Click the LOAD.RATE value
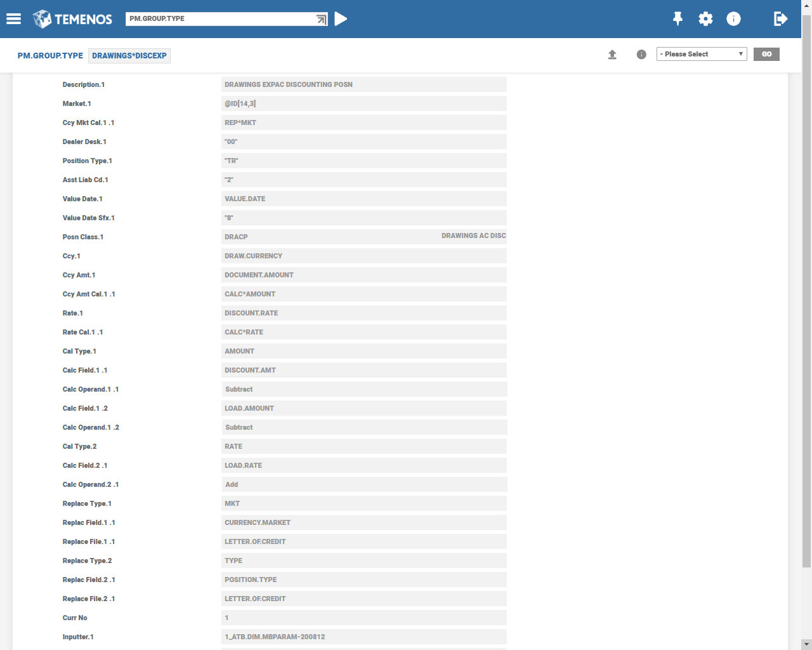The image size is (812, 650). click(x=364, y=465)
